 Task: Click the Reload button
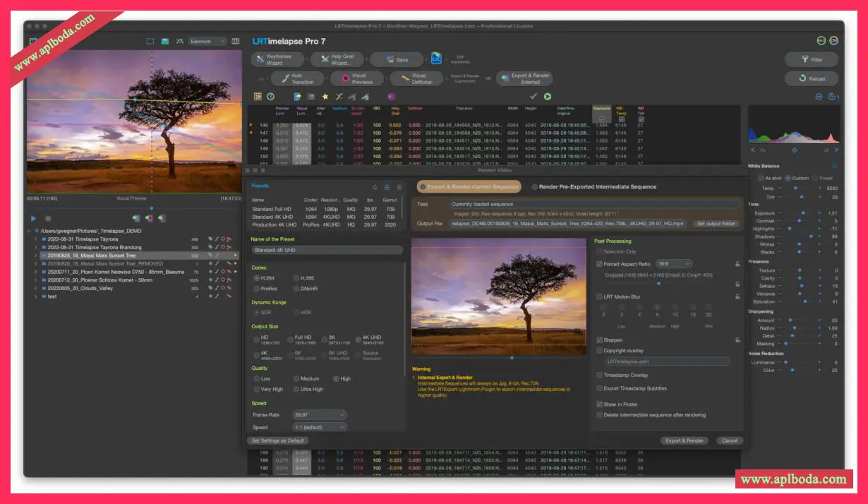(x=812, y=79)
